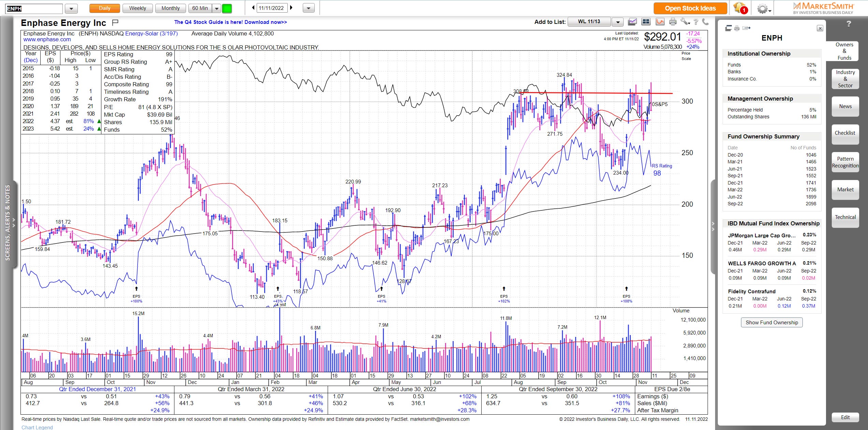Viewport: 868px width, 430px height.
Task: Click the Sep-22 fund count 2098
Action: point(811,204)
